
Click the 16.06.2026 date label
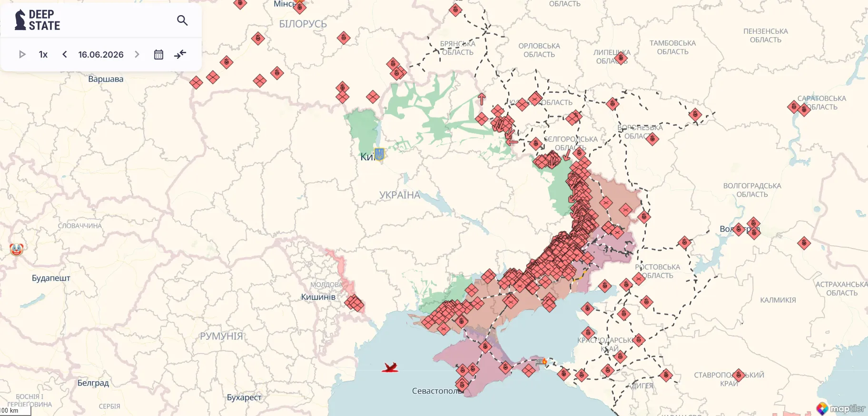coord(101,54)
